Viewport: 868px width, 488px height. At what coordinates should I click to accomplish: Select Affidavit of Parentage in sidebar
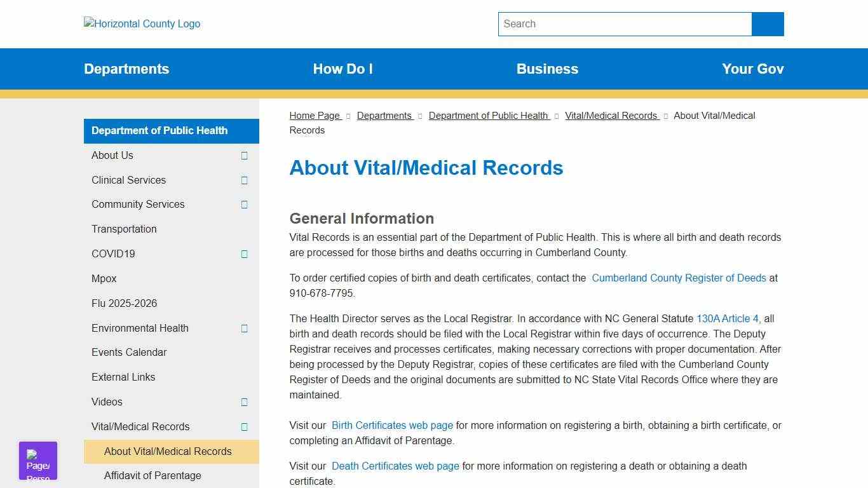click(x=153, y=475)
